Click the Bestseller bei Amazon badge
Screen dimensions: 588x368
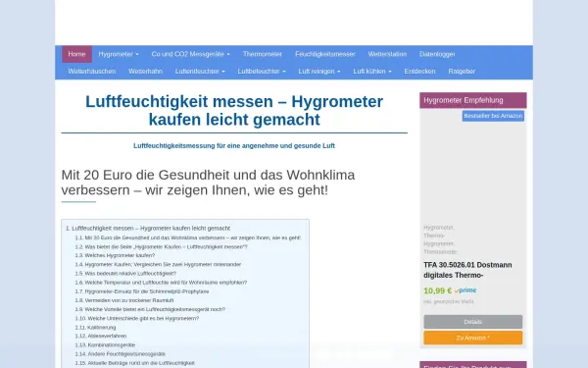click(x=493, y=116)
